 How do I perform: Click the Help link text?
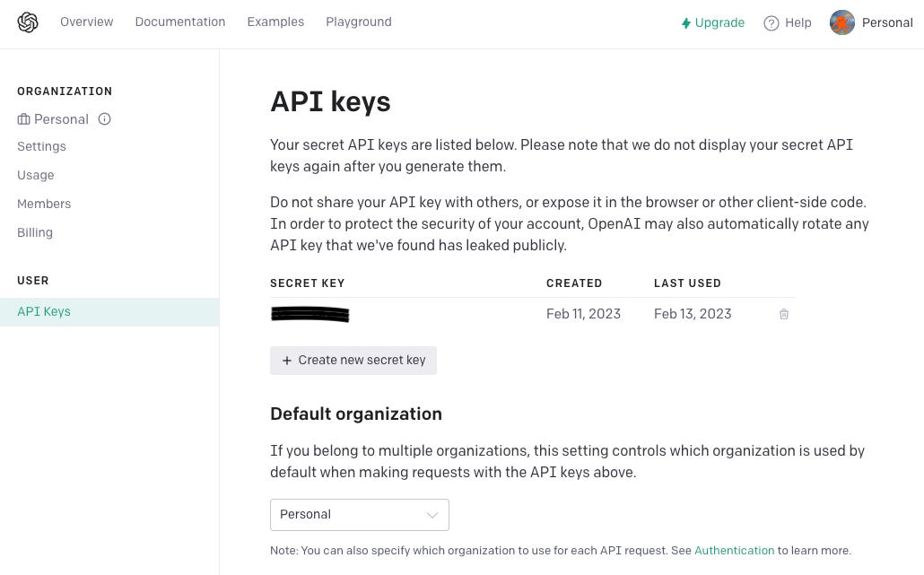798,22
